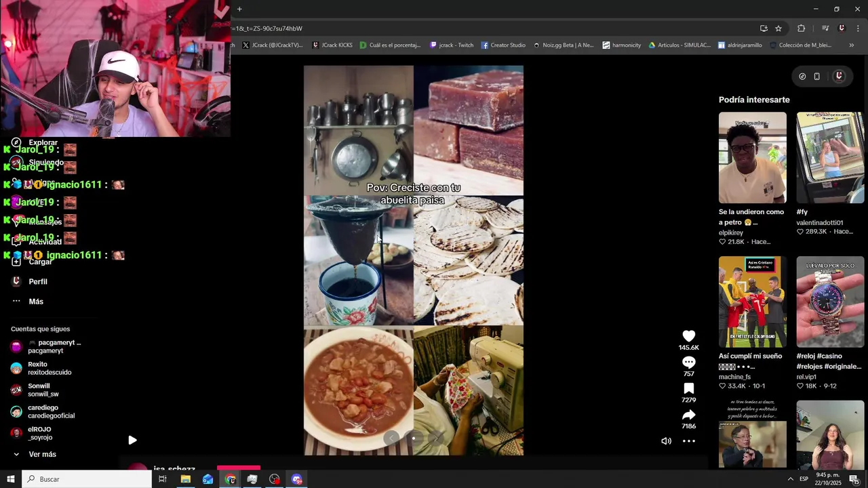The height and width of the screenshot is (488, 868).
Task: Open the taskbar clock showing 9:45 p. m.
Action: tap(828, 479)
